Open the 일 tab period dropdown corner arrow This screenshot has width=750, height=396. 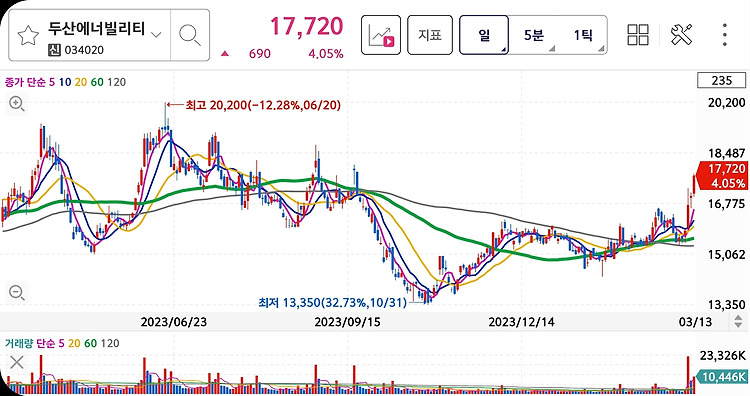[503, 50]
